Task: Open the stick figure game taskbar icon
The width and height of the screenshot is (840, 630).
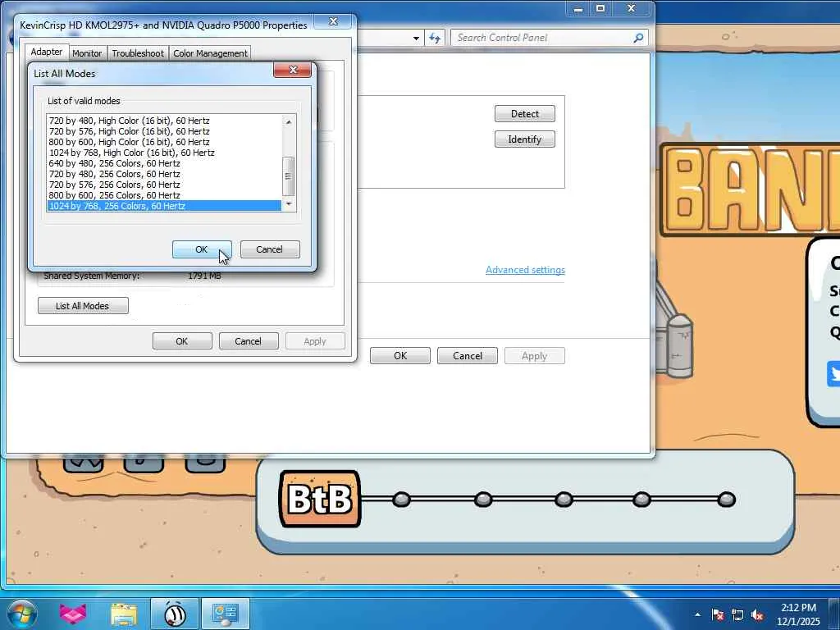Action: (x=175, y=614)
